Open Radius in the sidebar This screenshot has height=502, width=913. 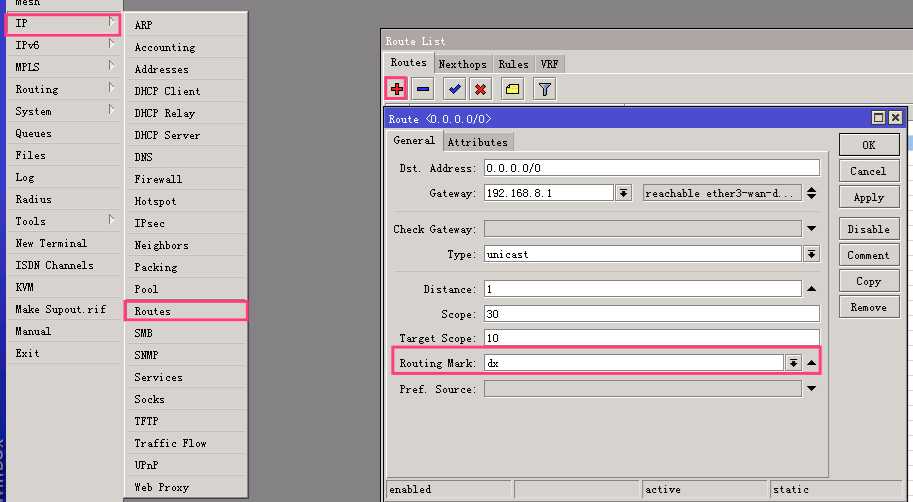point(63,199)
